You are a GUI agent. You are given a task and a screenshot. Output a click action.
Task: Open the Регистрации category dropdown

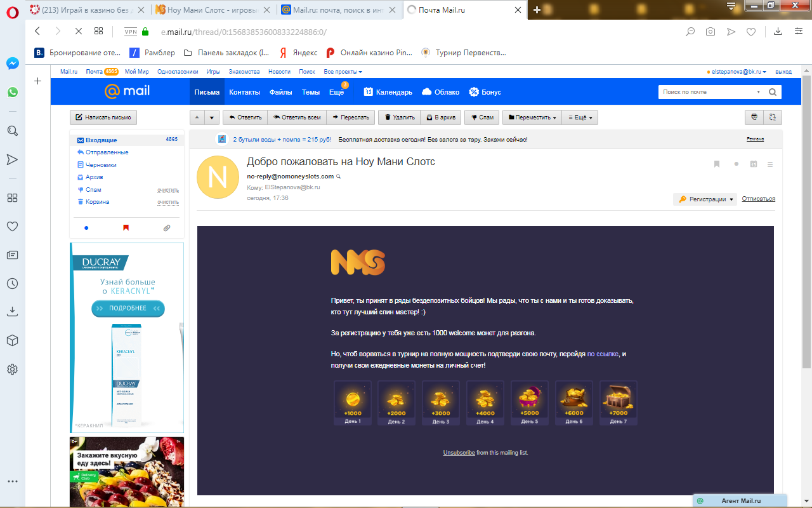(x=705, y=199)
